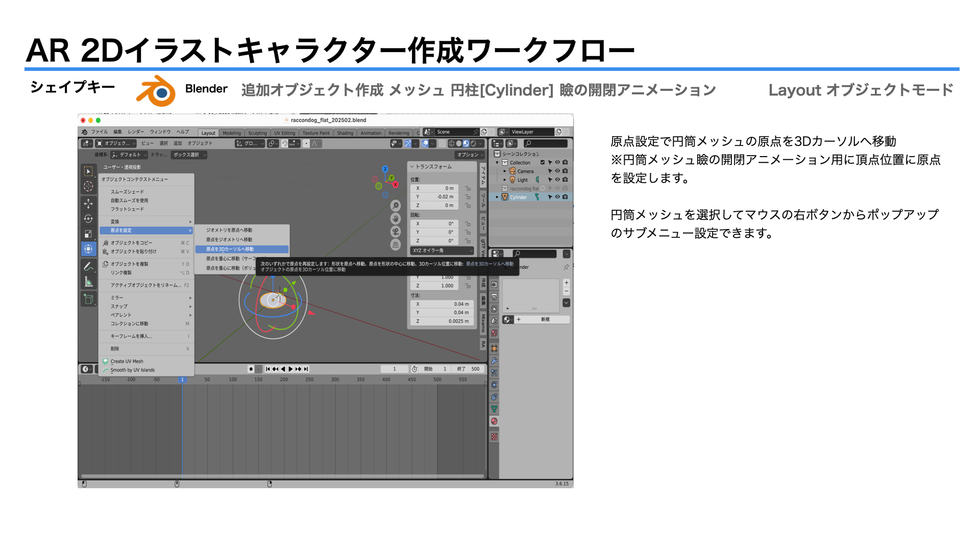Switch to the Shading workspace tab
Image resolution: width=980 pixels, height=551 pixels.
tap(345, 133)
